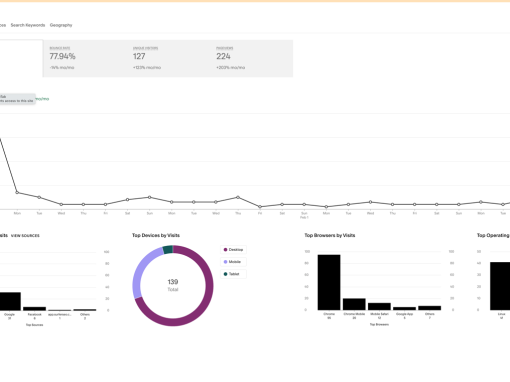Toggle the Mobile legend item
510x382 pixels.
click(x=233, y=262)
